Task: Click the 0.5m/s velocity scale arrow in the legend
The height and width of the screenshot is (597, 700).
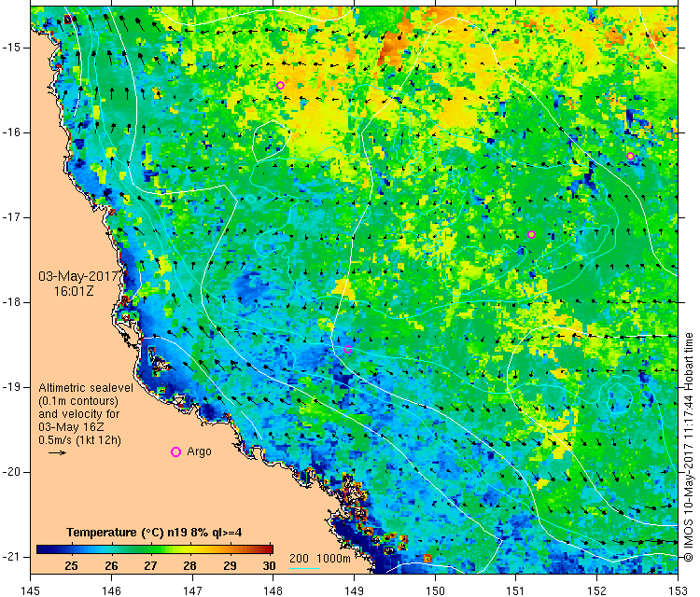Action: pyautogui.click(x=57, y=453)
